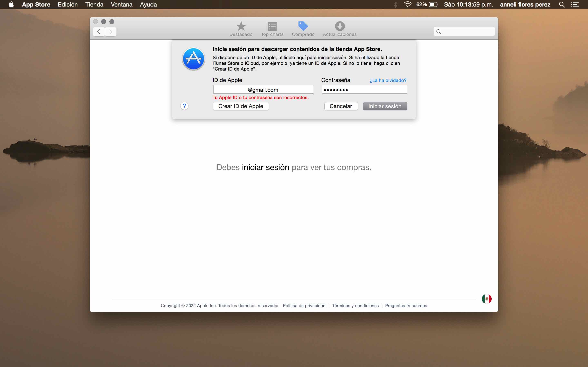Open the Ventana menu
Viewport: 588px width, 367px height.
click(x=121, y=5)
